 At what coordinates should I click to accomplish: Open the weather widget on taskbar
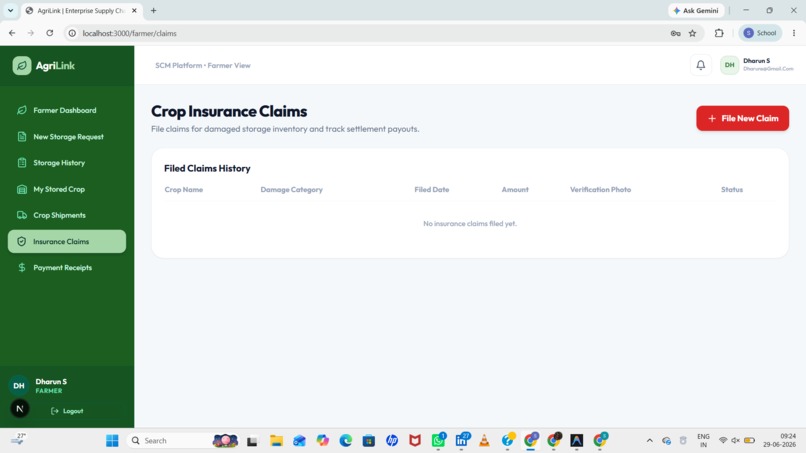[x=18, y=440]
